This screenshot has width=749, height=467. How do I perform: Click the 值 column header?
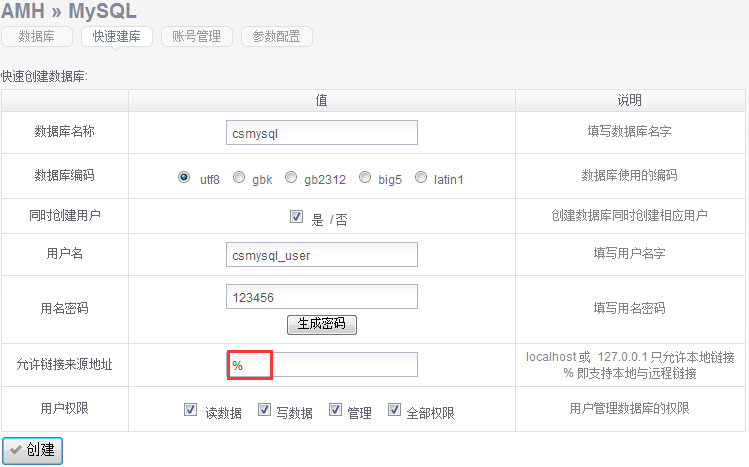tap(321, 100)
